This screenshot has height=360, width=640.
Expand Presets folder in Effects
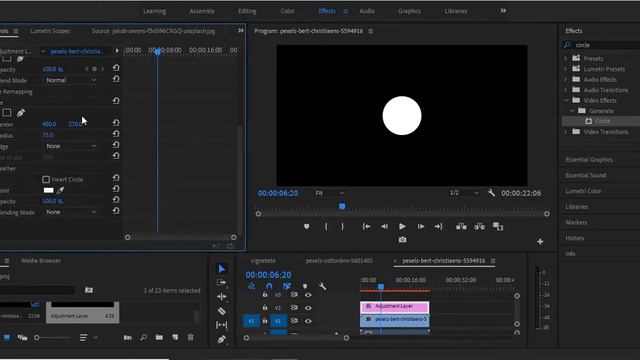coord(566,58)
